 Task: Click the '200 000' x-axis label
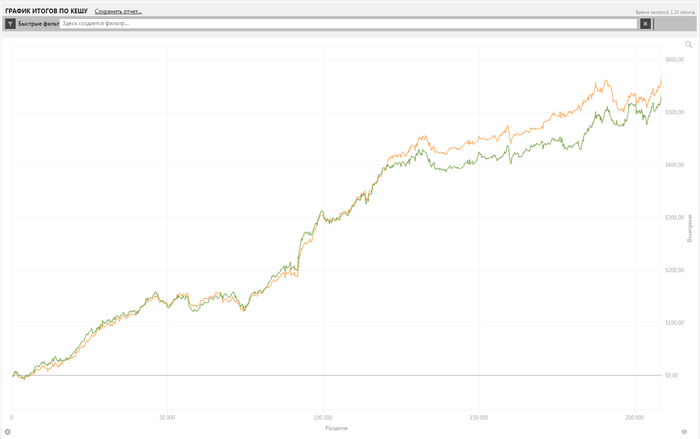point(634,418)
